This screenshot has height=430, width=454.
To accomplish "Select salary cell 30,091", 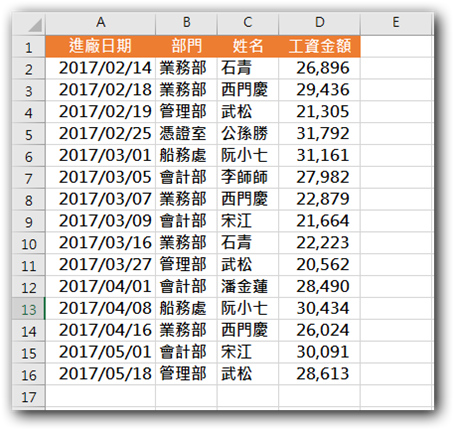I will (x=319, y=352).
